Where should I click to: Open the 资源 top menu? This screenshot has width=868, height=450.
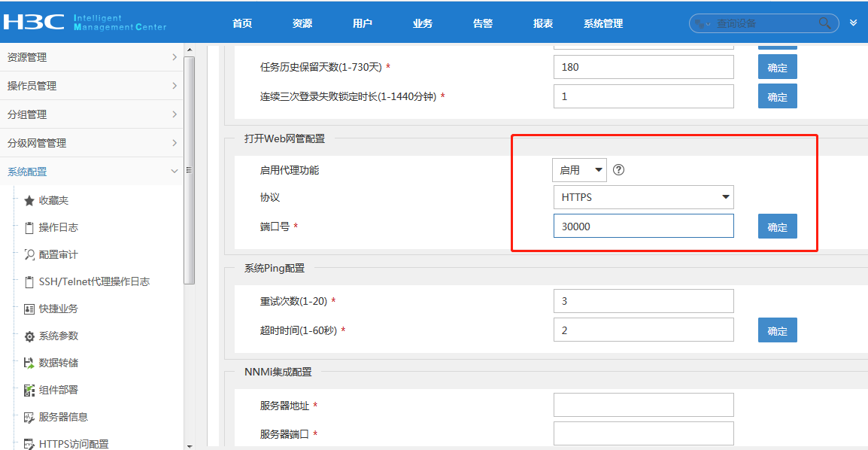tap(302, 23)
